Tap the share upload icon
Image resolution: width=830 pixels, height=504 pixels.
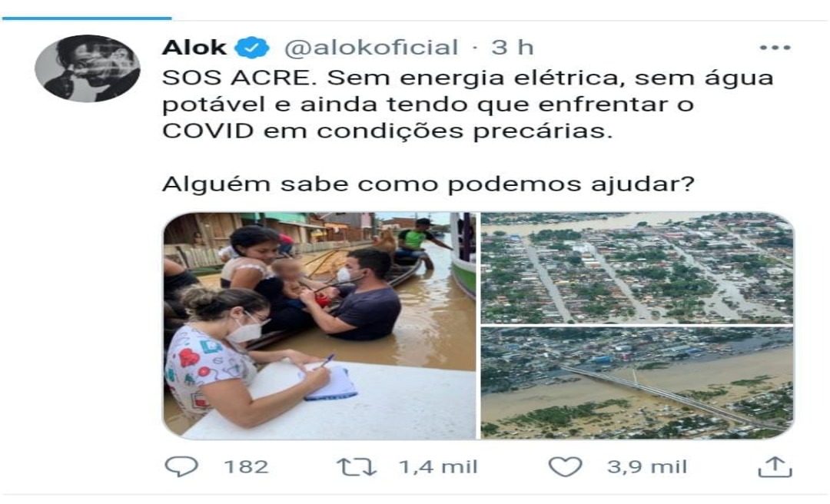point(775,466)
